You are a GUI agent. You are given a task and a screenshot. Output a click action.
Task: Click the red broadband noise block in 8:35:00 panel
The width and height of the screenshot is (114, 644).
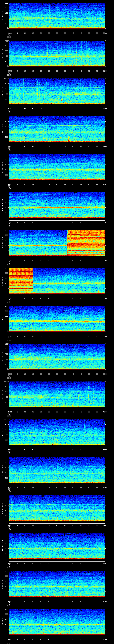tap(86, 243)
